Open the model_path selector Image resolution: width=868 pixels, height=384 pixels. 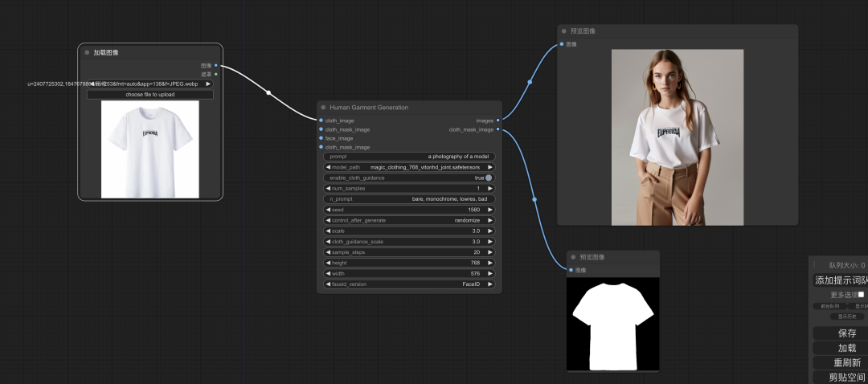[x=409, y=167]
